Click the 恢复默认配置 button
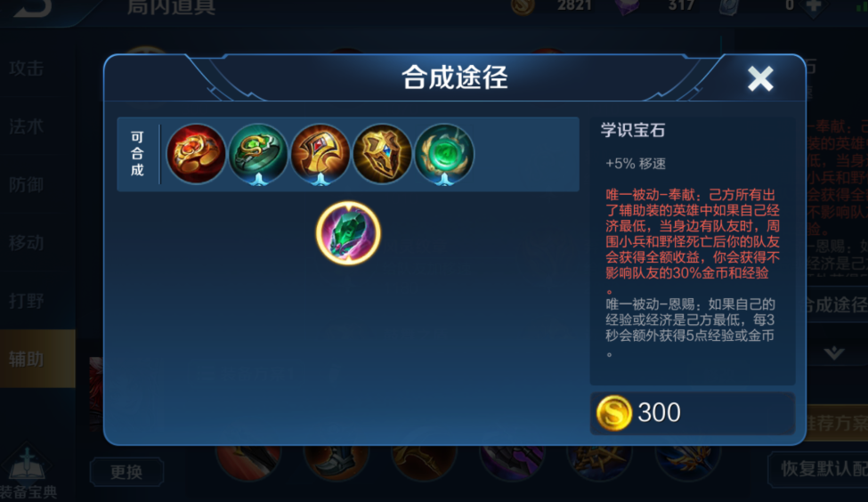The height and width of the screenshot is (502, 868). click(x=818, y=469)
